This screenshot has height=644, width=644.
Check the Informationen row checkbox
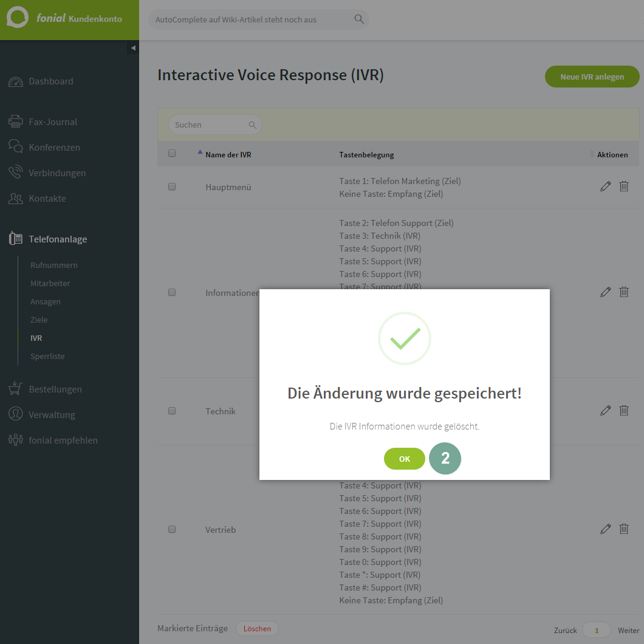tap(172, 292)
